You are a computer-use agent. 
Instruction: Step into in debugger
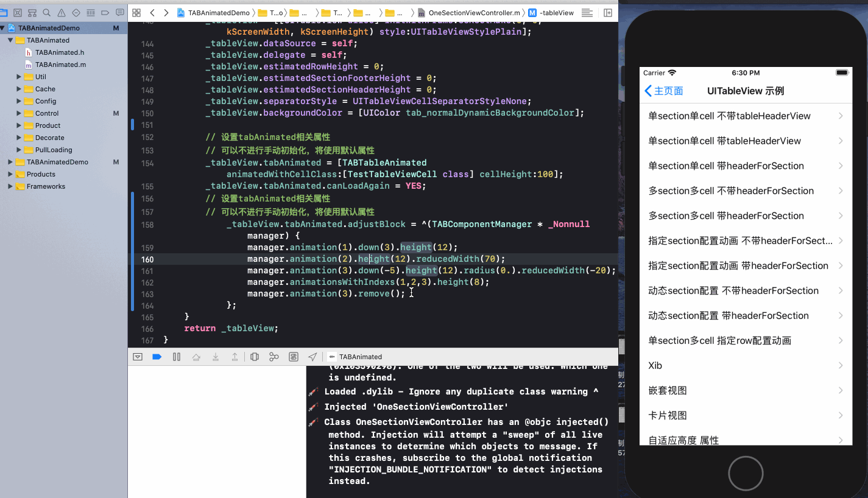pyautogui.click(x=216, y=357)
